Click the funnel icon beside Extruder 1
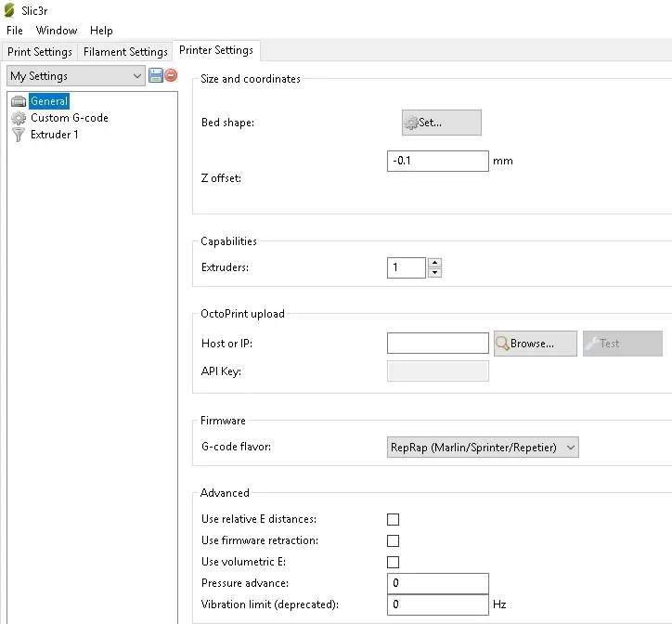 pyautogui.click(x=19, y=135)
